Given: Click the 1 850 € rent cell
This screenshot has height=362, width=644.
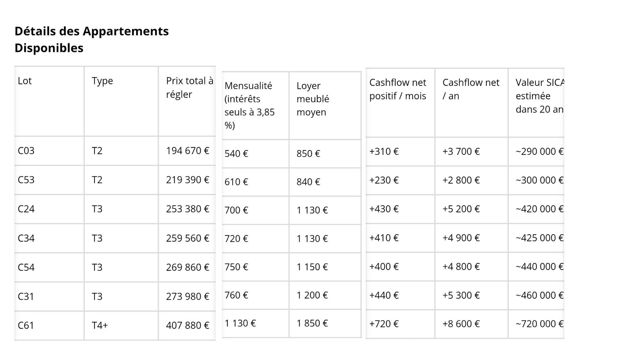Looking at the screenshot, I should 312,323.
